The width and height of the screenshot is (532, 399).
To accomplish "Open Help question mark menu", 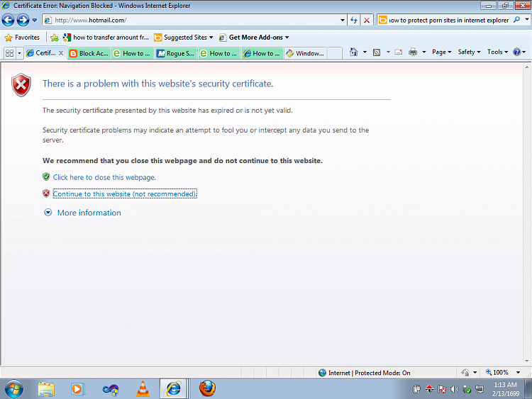I will click(x=519, y=52).
